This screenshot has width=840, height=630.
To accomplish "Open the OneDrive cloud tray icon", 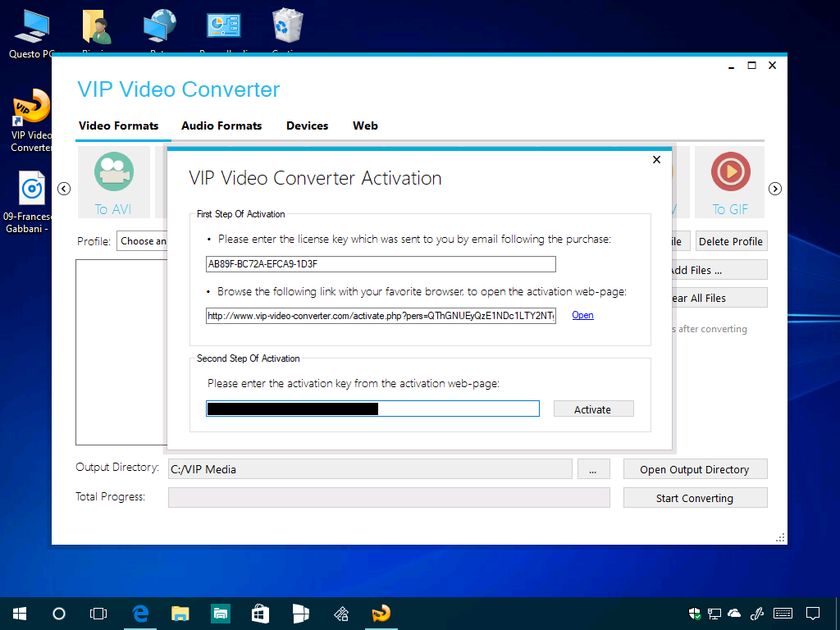I will coord(734,613).
